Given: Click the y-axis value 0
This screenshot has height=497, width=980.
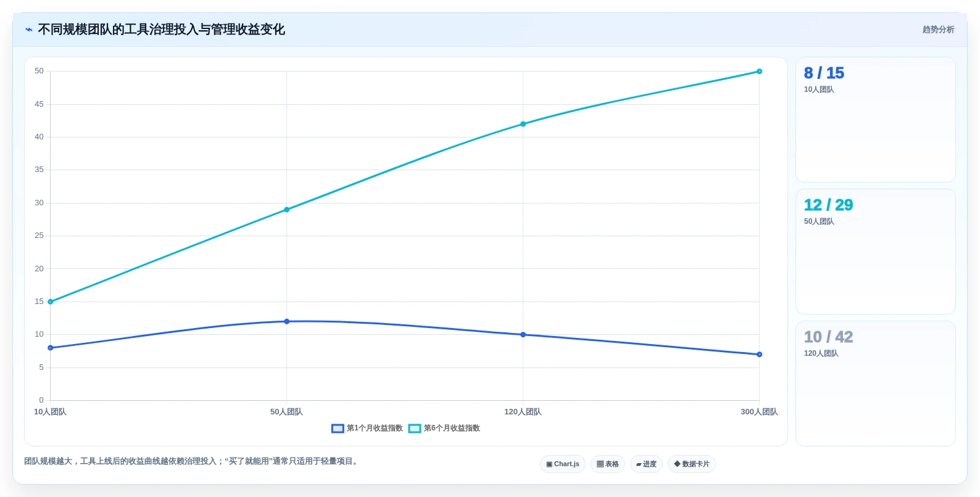Looking at the screenshot, I should coord(41,400).
